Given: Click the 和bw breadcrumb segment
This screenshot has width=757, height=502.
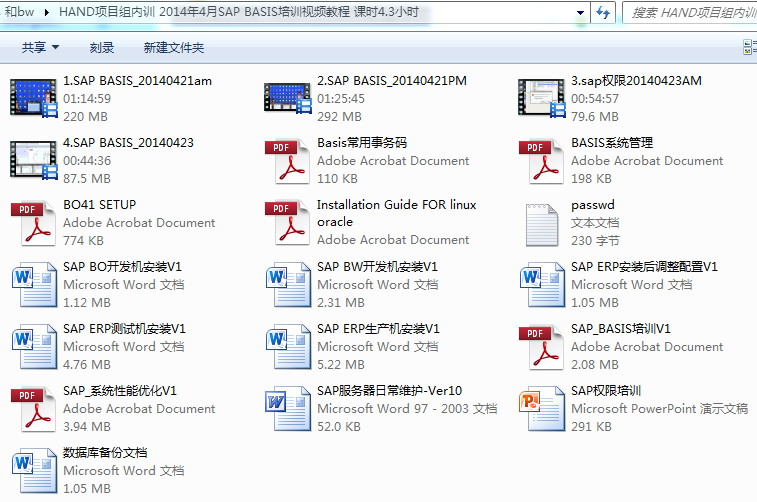Looking at the screenshot, I should [19, 12].
